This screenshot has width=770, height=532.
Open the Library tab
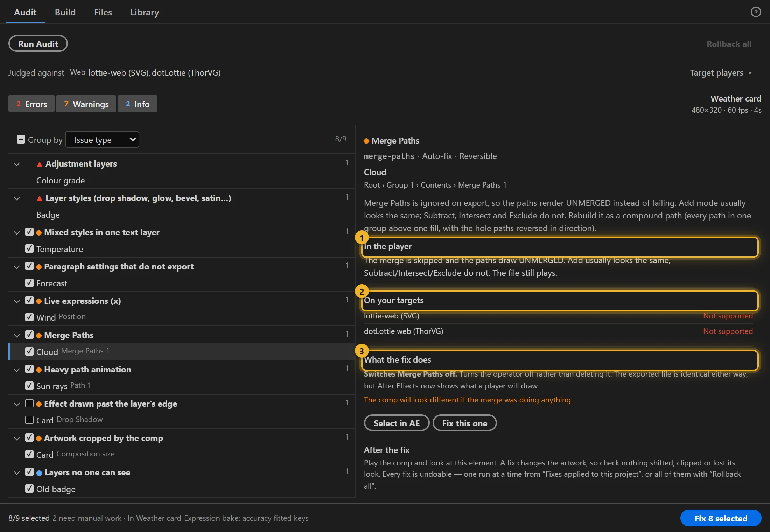(145, 12)
